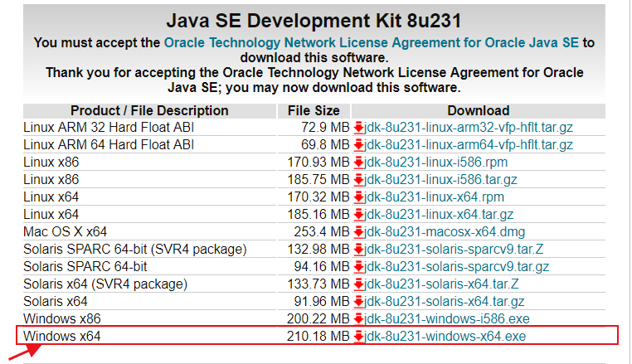Download jdk-8u231-windows-i586.exe
This screenshot has width=632, height=364.
[446, 318]
